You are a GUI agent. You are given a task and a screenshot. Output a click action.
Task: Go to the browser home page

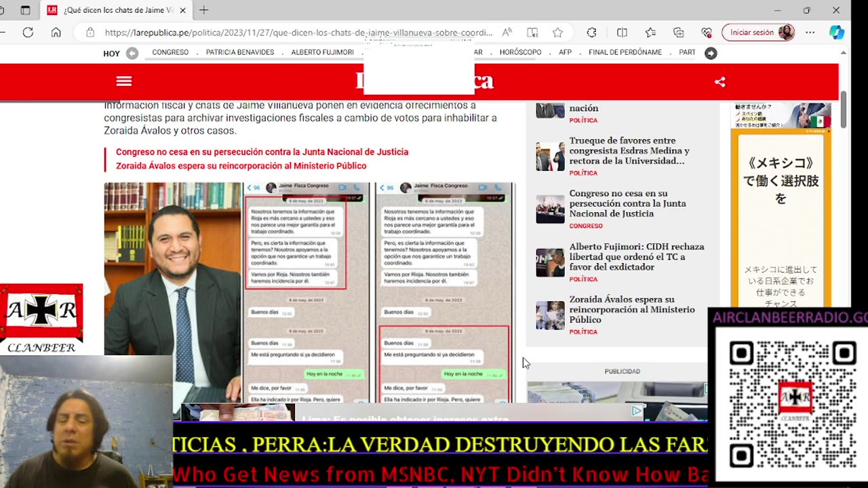pyautogui.click(x=56, y=33)
